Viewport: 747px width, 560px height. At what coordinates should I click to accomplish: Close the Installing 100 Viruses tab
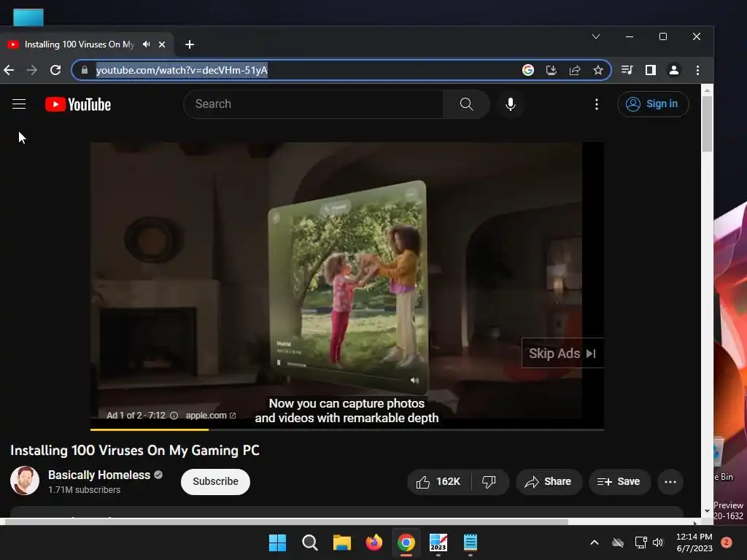click(x=162, y=44)
